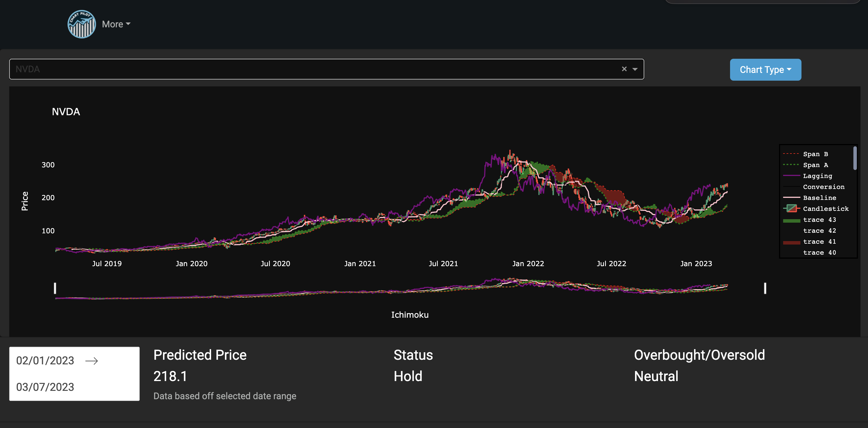Click the Predicted Price value 218.1

(x=170, y=376)
